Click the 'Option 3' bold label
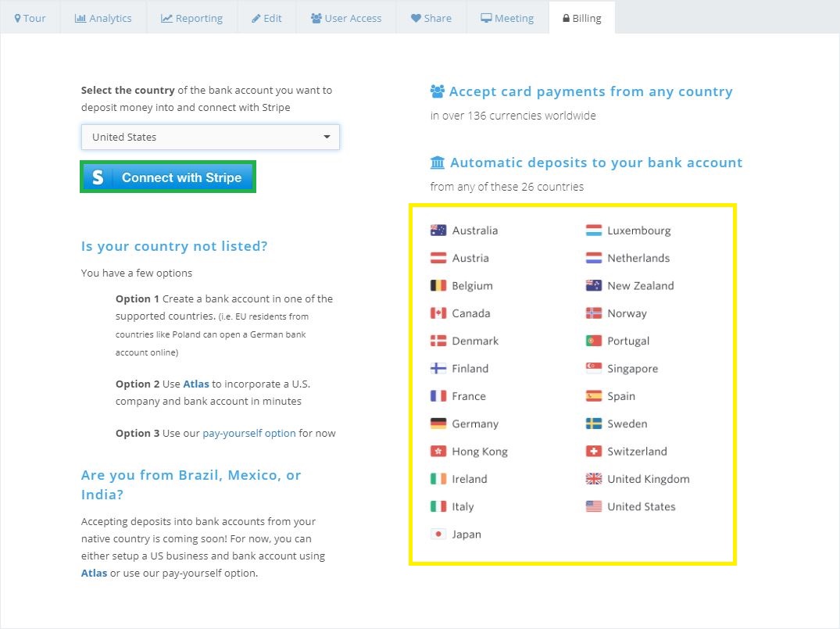Viewport: 840px width, 629px height. click(x=138, y=433)
